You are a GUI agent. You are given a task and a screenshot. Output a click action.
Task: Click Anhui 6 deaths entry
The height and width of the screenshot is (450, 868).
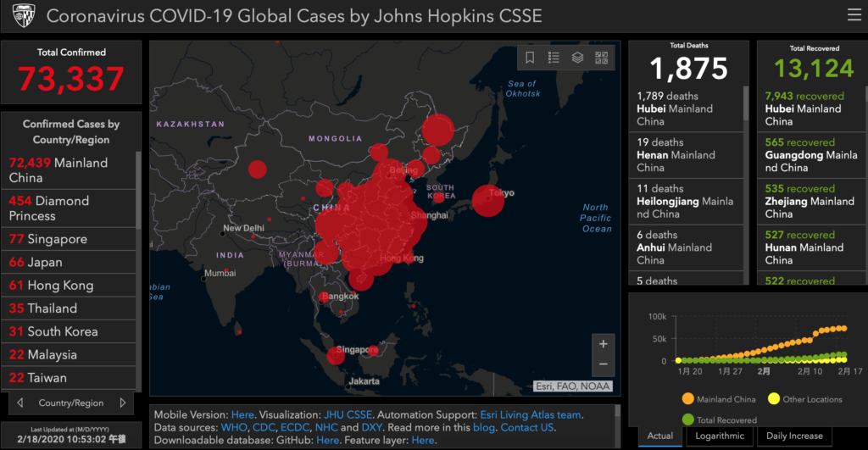click(x=686, y=247)
